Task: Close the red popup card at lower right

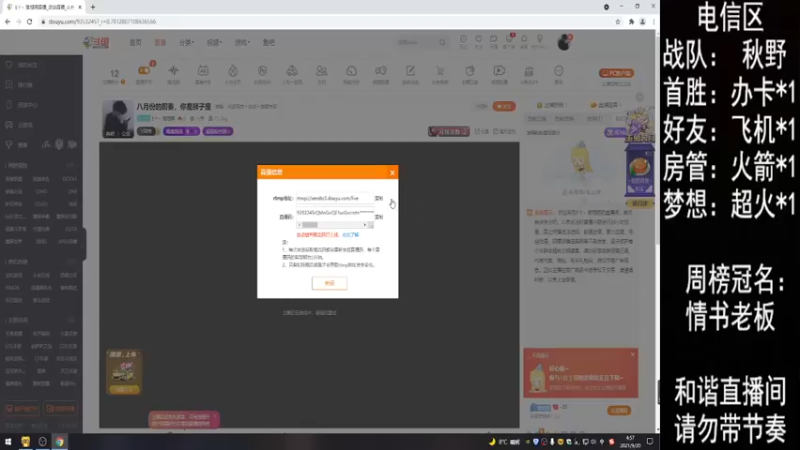Action: [x=633, y=354]
